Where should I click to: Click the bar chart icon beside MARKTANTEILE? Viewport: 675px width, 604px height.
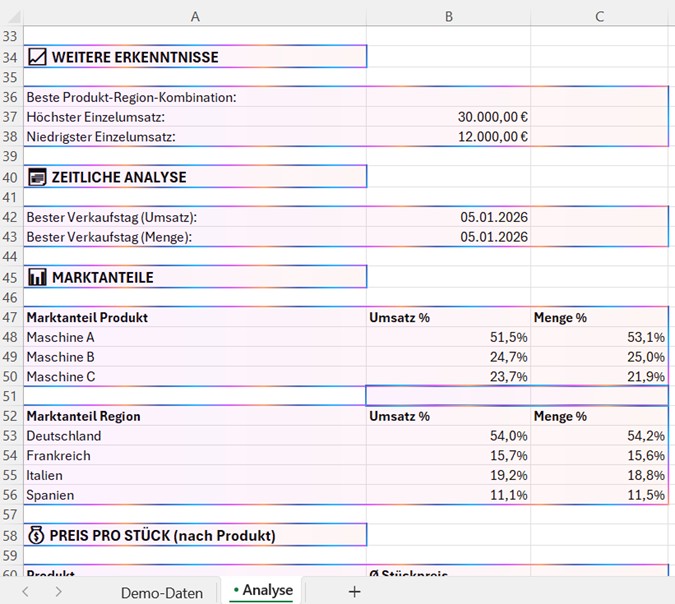[37, 277]
